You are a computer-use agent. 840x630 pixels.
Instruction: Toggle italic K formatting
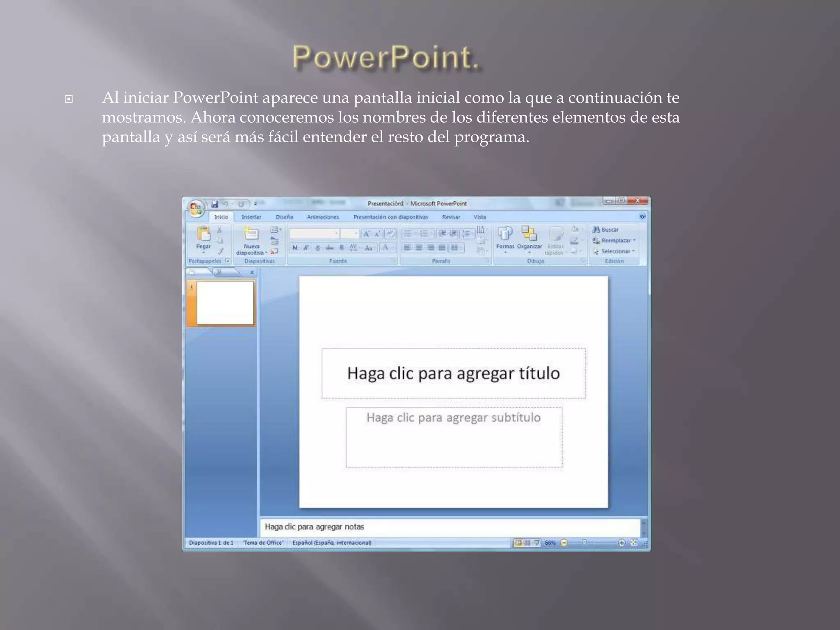[306, 248]
